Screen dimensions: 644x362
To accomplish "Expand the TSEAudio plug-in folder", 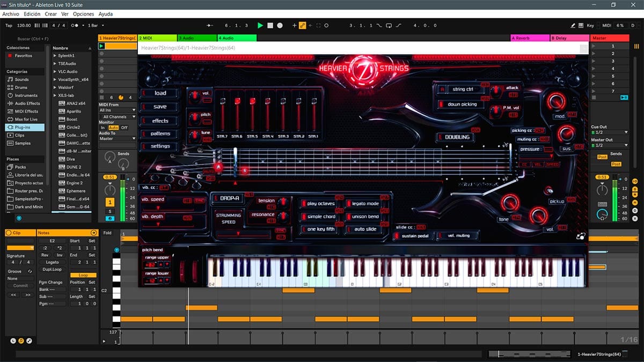I will (55, 63).
